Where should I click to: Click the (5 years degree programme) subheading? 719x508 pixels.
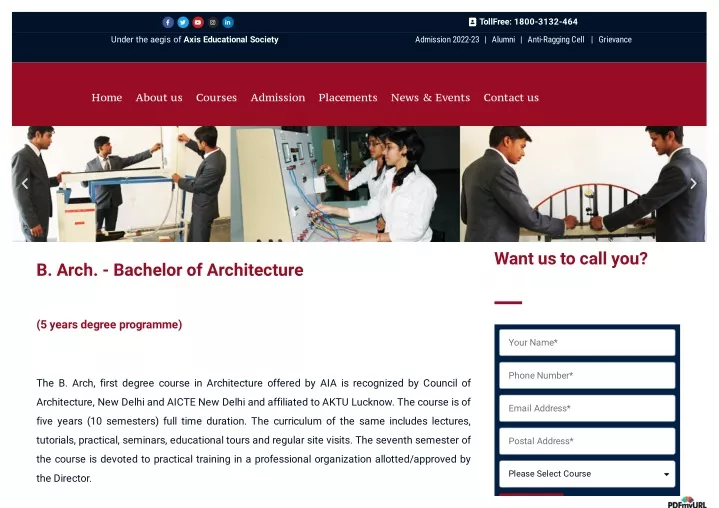pyautogui.click(x=109, y=325)
